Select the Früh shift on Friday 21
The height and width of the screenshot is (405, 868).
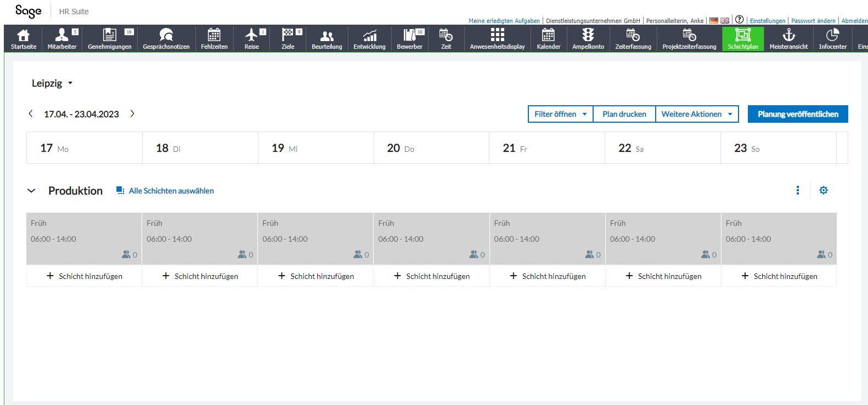coord(547,238)
